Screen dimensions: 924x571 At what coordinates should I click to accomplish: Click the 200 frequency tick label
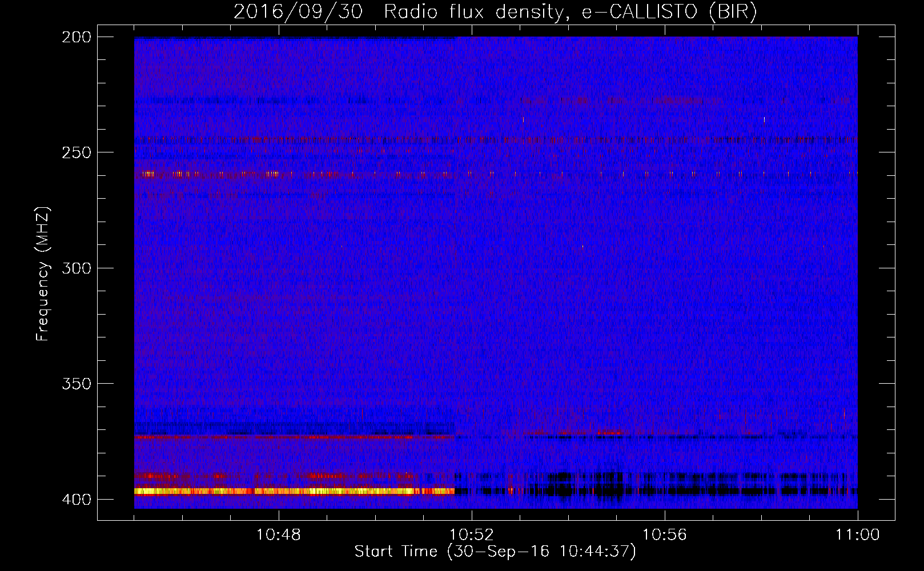tap(76, 37)
